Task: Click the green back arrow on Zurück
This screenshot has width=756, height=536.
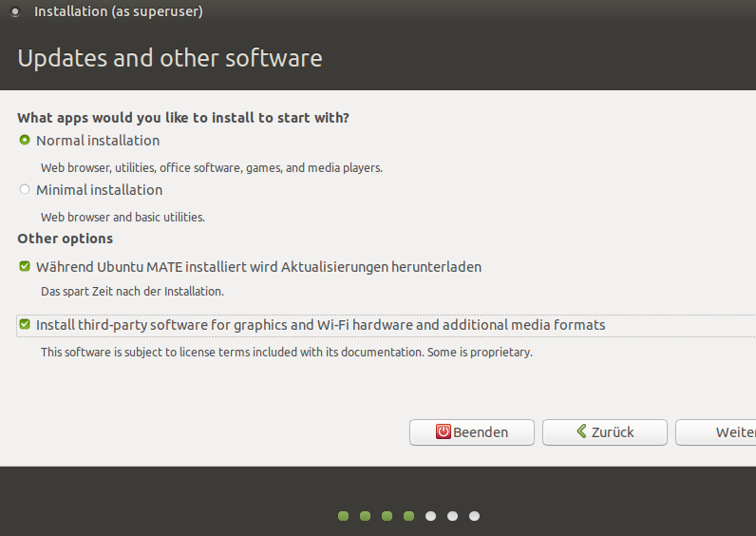Action: click(580, 431)
